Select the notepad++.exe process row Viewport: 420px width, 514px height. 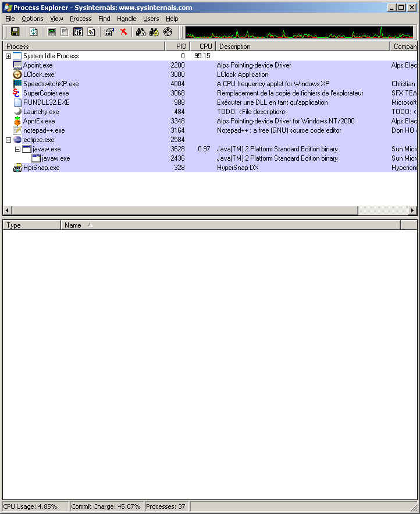tap(44, 130)
